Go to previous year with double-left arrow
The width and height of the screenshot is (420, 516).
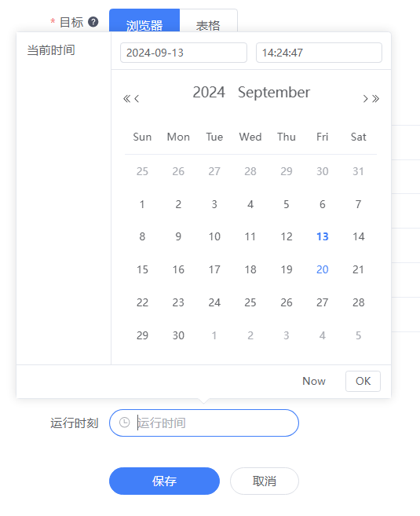(x=126, y=98)
